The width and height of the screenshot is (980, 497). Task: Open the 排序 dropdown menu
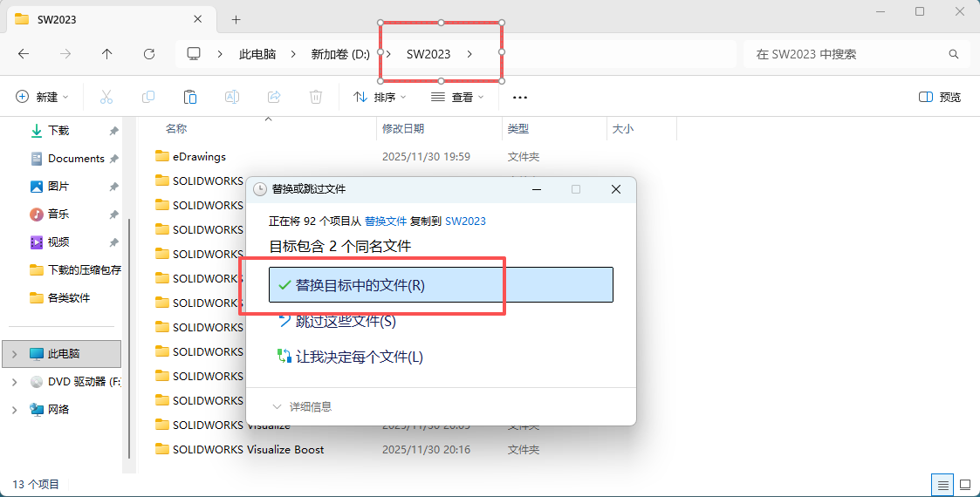pyautogui.click(x=380, y=97)
